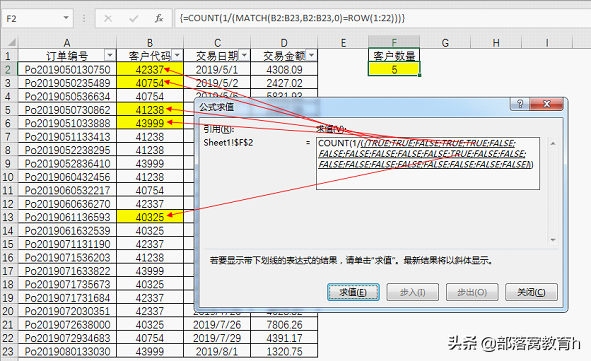Open the 订单编号 filter dropdown

(x=110, y=56)
